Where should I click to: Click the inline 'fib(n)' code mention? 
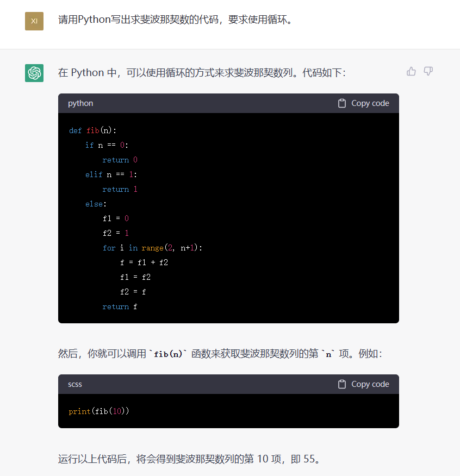click(168, 354)
